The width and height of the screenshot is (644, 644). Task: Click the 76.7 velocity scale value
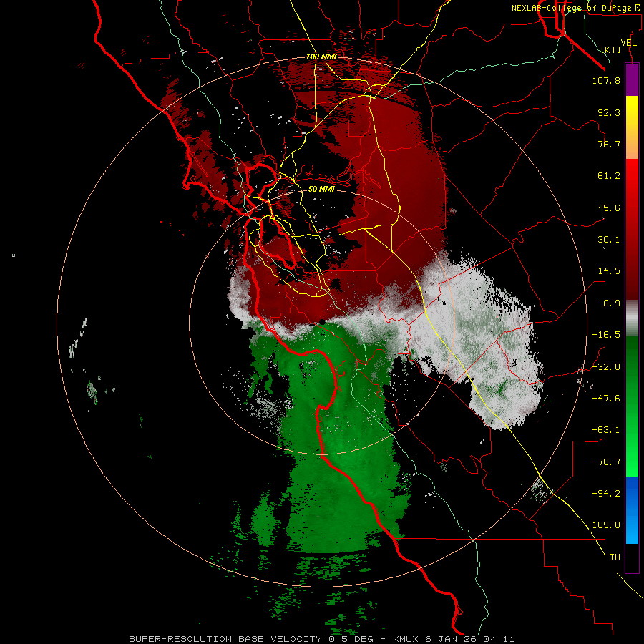click(609, 144)
